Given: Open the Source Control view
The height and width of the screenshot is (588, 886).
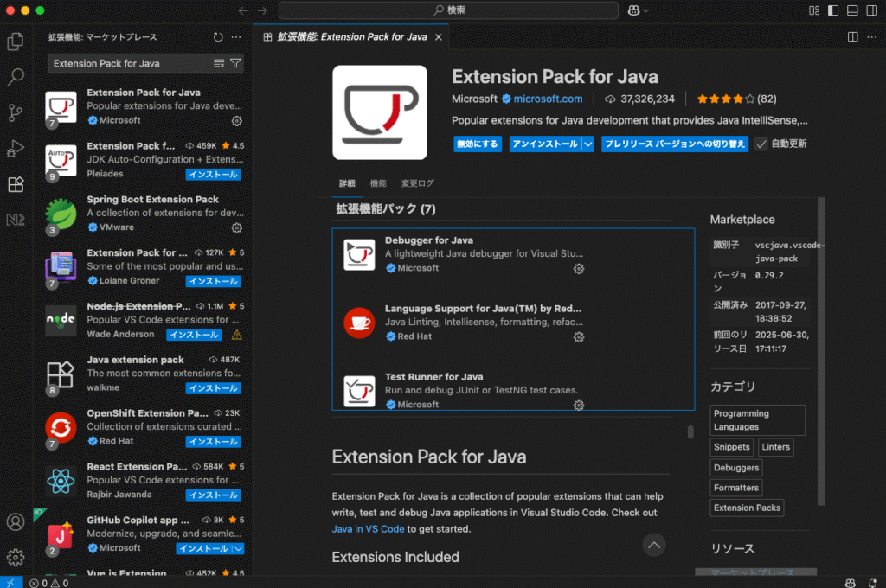Looking at the screenshot, I should tap(16, 113).
